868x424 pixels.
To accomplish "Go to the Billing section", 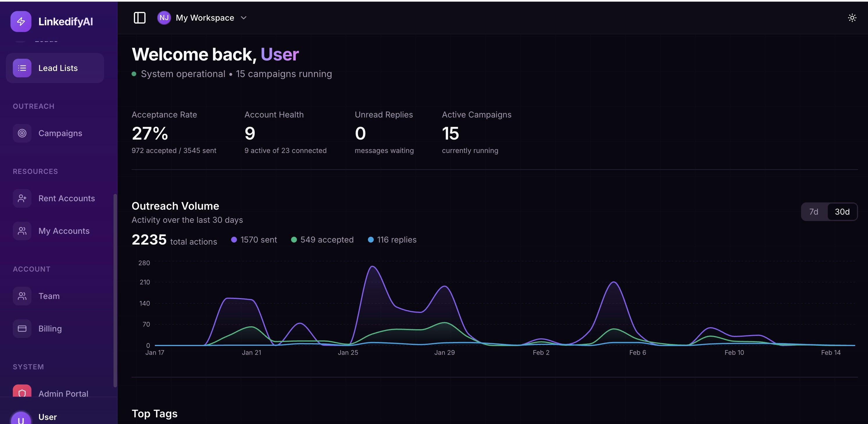I will tap(50, 329).
